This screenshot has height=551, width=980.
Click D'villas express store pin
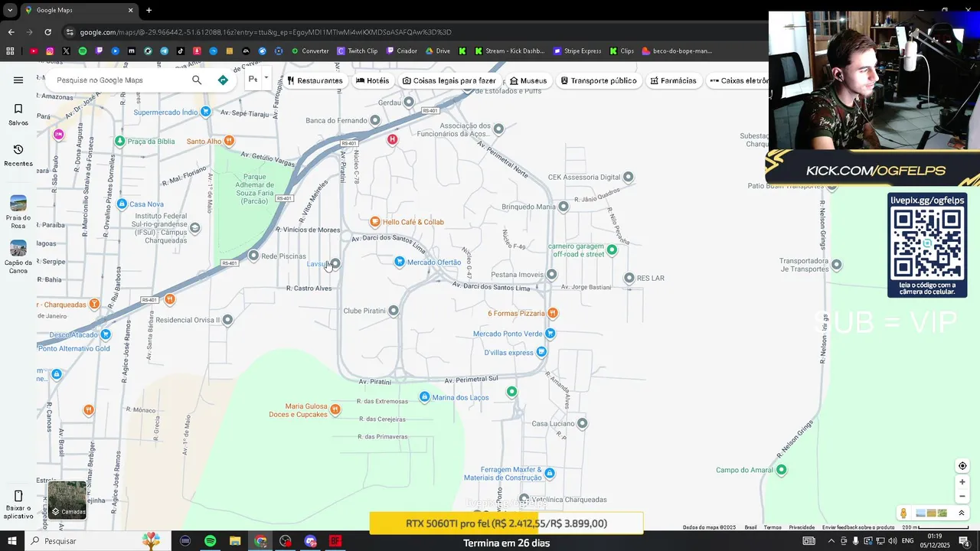(541, 352)
